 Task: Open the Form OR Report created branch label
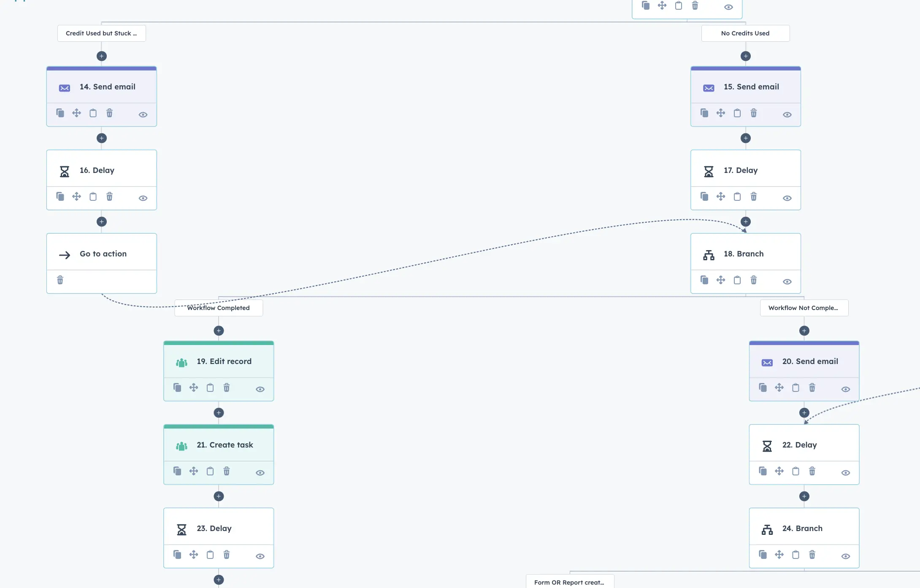(x=570, y=582)
